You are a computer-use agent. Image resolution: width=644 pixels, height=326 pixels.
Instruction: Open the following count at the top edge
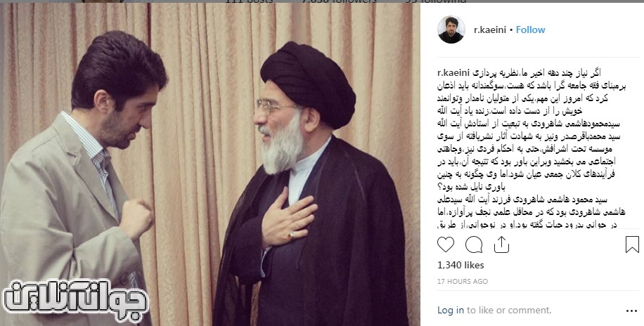pyautogui.click(x=435, y=1)
